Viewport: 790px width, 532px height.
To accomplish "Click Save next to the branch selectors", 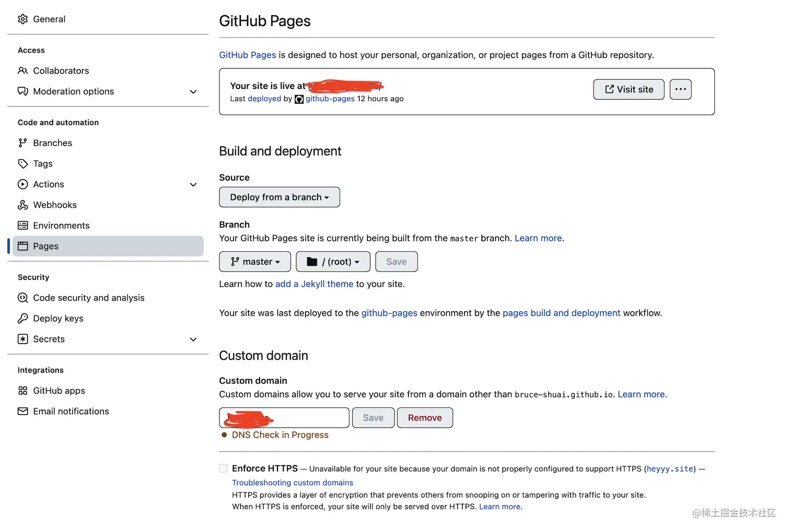I will click(396, 262).
